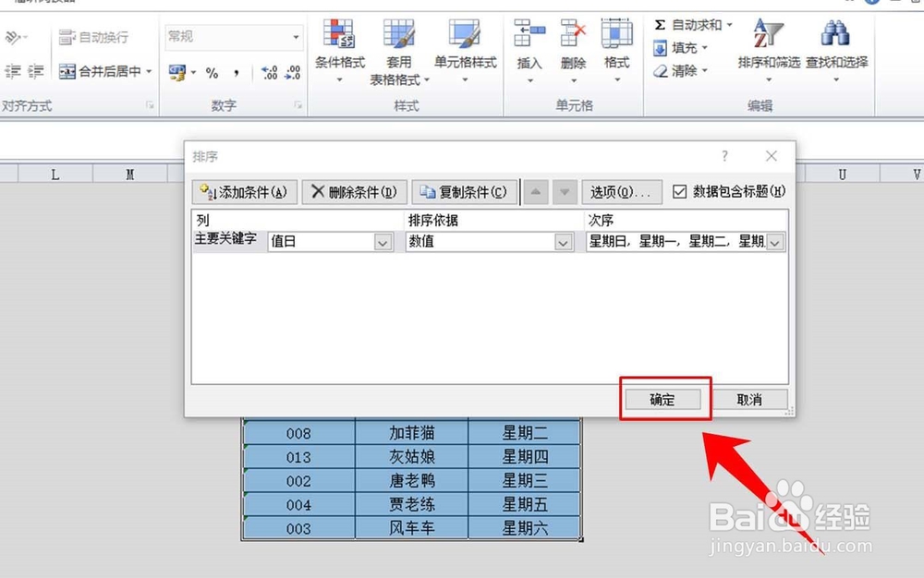The width and height of the screenshot is (924, 578).
Task: Click the move-up arrow in the sort dialog
Action: 538,192
